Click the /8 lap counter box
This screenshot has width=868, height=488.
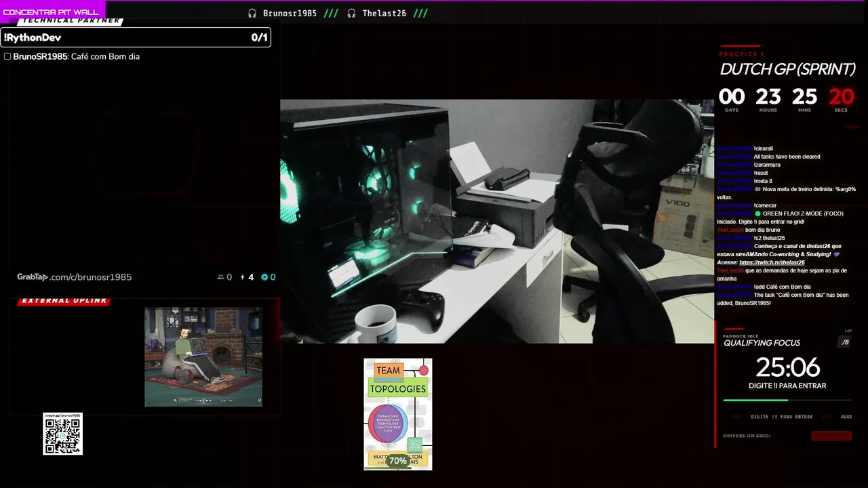(845, 342)
